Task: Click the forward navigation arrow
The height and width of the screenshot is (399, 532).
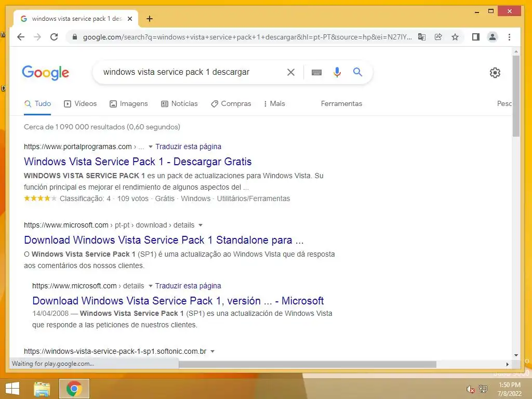Action: tap(37, 37)
